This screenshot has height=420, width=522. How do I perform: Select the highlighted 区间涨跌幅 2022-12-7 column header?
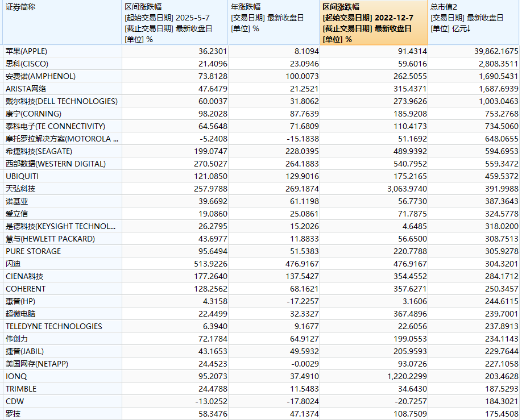pyautogui.click(x=373, y=23)
